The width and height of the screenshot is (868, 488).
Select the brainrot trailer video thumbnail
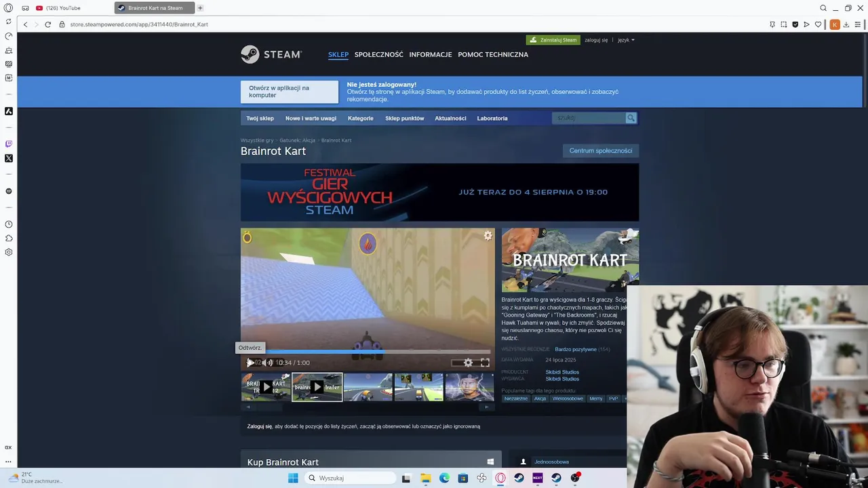click(317, 387)
